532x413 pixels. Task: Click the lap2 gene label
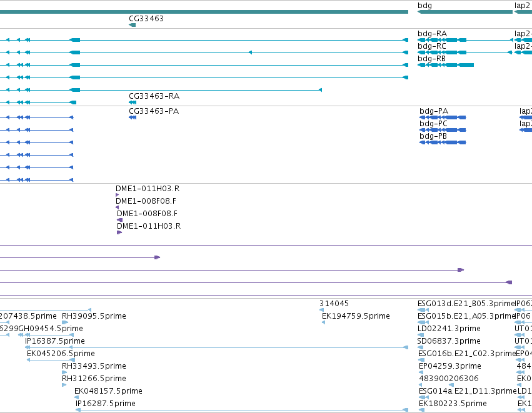(522, 6)
